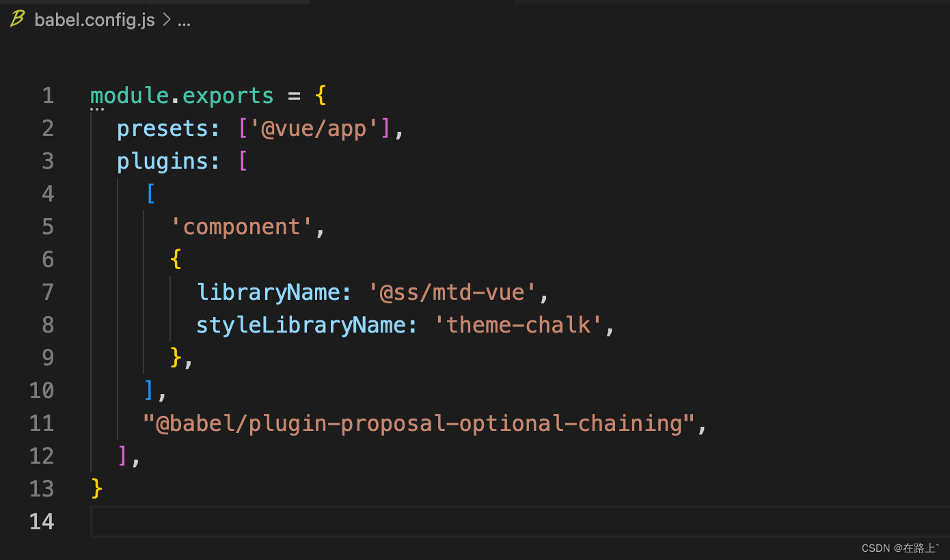Click the blue closing bracket on line 10
The height and width of the screenshot is (560, 950).
point(150,391)
